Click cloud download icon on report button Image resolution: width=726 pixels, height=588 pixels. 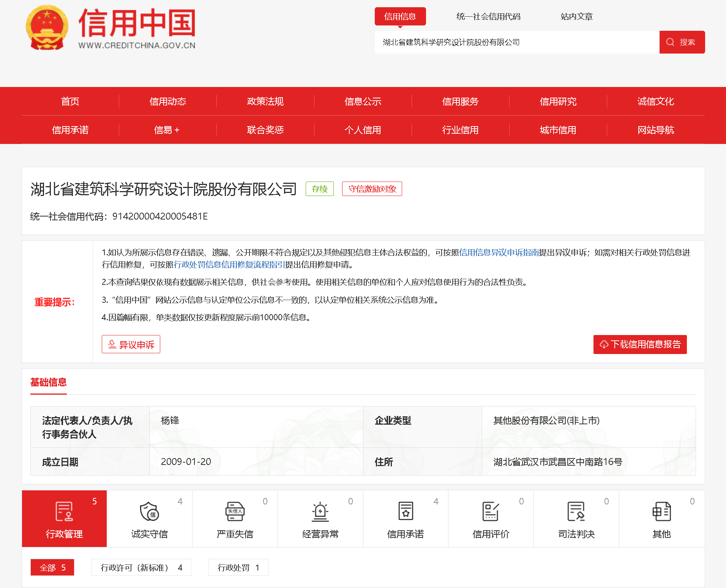[x=604, y=345]
